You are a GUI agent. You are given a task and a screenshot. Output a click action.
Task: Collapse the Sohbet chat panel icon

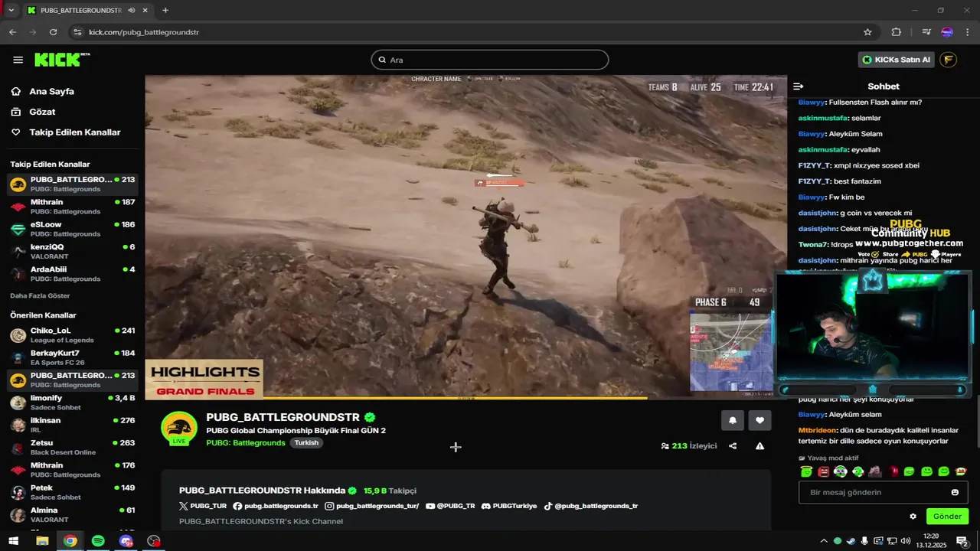coord(798,86)
